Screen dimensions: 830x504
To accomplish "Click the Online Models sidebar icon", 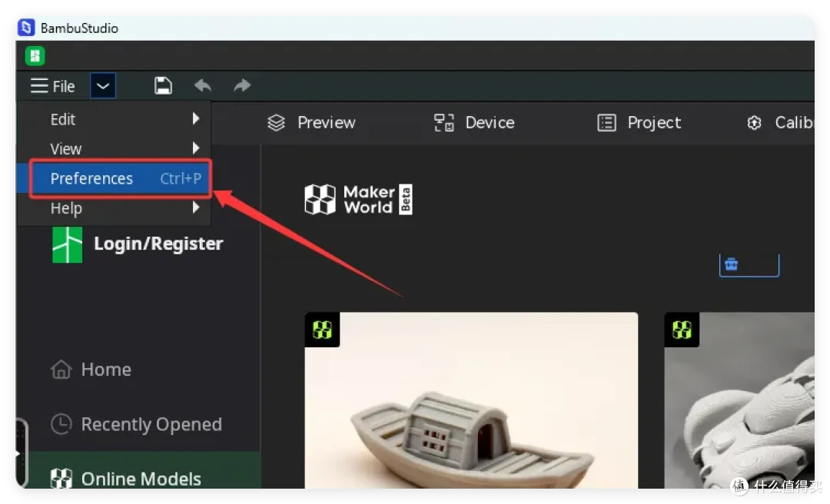I will coord(61,478).
